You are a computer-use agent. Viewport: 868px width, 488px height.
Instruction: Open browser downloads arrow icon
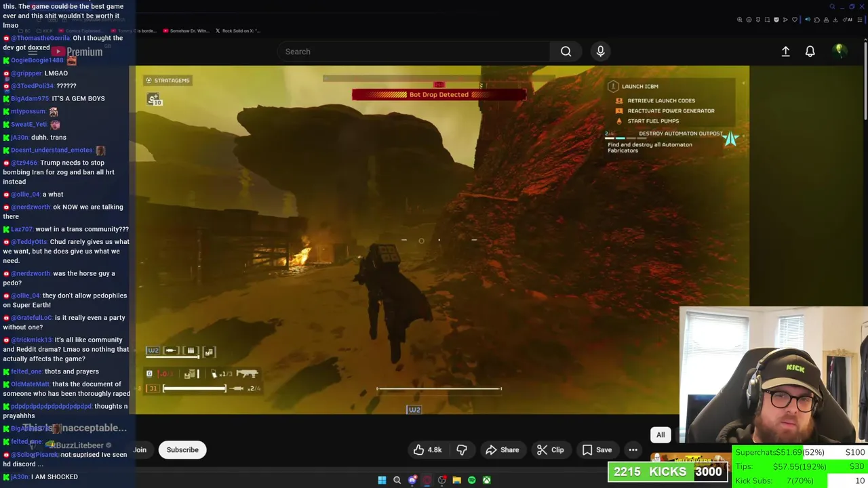pyautogui.click(x=835, y=20)
